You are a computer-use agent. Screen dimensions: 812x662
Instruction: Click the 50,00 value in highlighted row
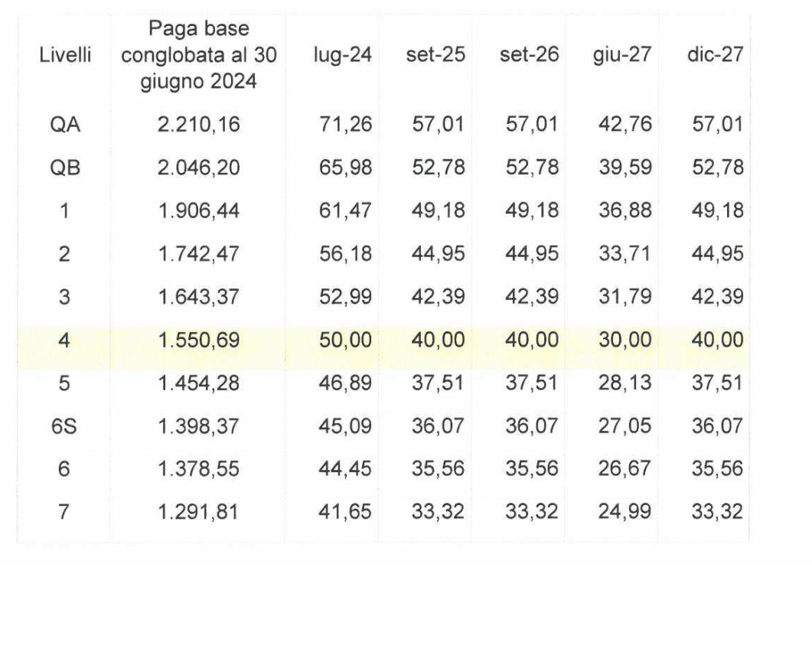click(x=345, y=340)
